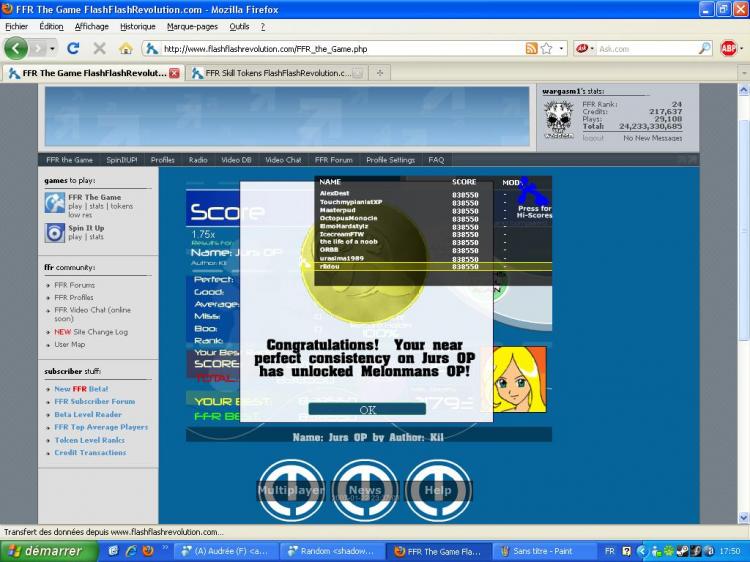
Task: Click the Firefox back arrow button
Action: coord(16,48)
